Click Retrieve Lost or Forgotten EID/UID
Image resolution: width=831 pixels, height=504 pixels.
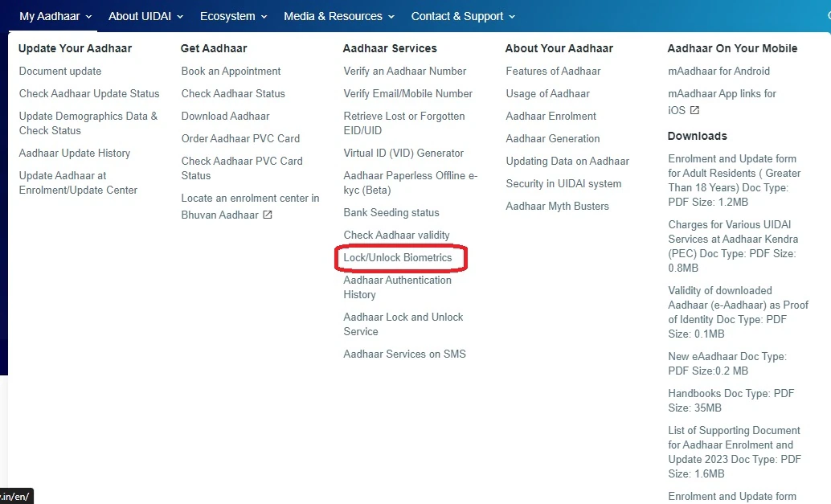(403, 124)
